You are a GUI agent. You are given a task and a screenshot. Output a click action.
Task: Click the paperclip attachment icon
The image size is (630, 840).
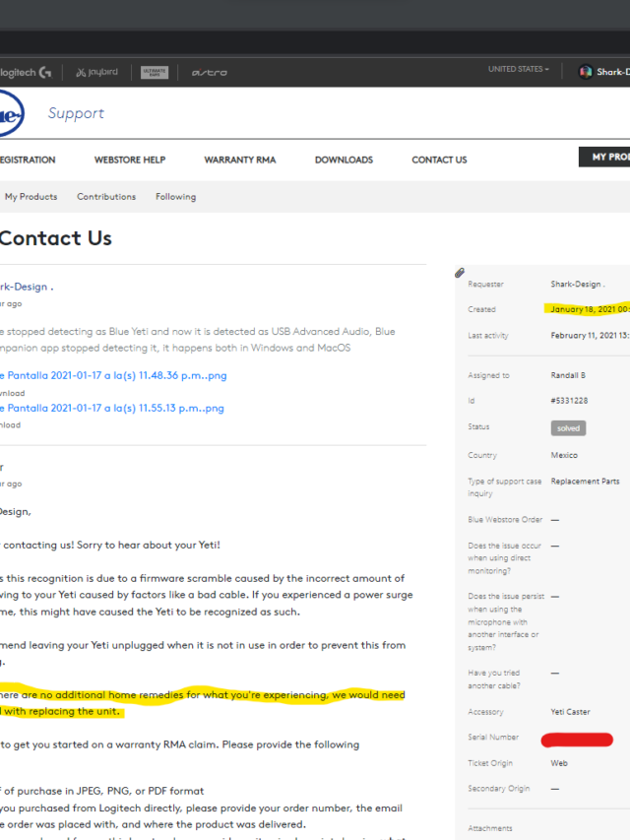coord(460,273)
